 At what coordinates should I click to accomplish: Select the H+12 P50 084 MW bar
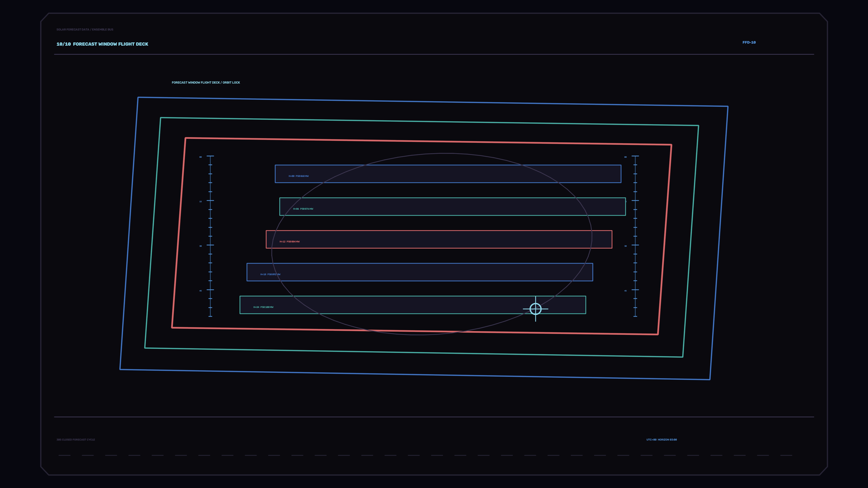439,239
